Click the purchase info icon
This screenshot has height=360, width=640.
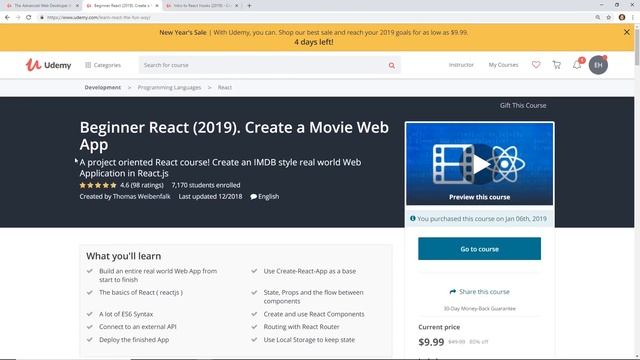click(x=413, y=218)
